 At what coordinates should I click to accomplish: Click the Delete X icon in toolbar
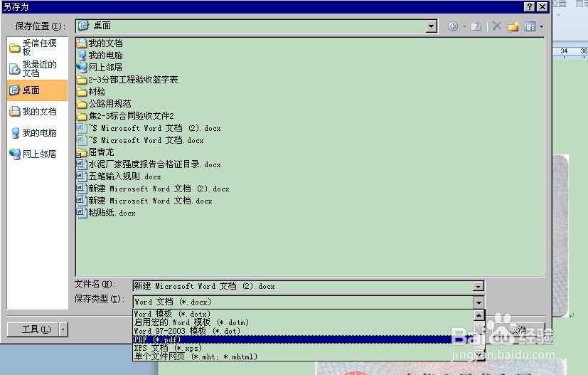497,26
